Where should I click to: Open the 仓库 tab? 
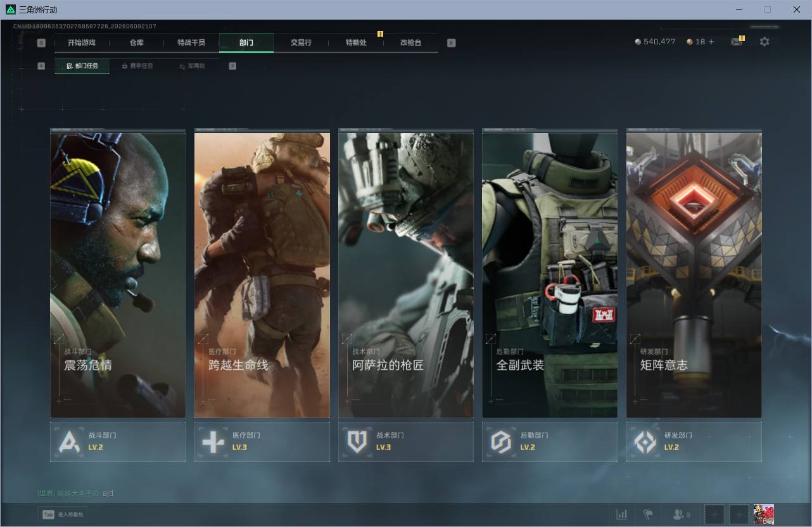coord(137,42)
